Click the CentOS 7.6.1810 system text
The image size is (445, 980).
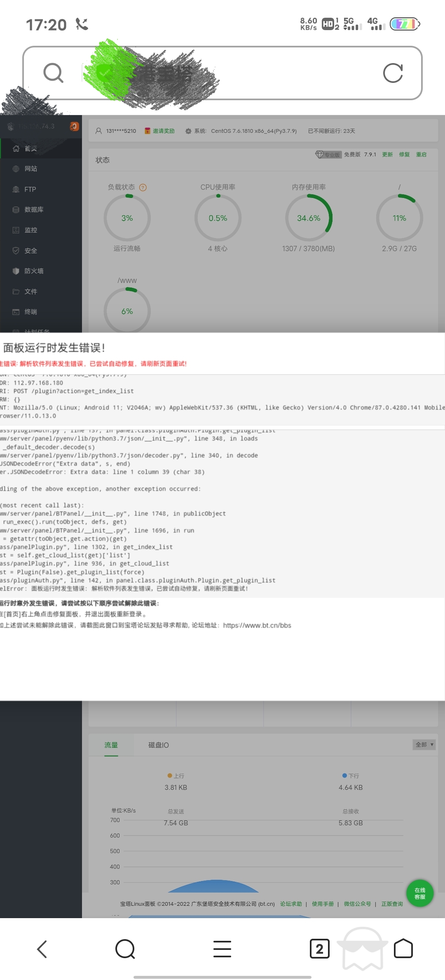pyautogui.click(x=254, y=131)
